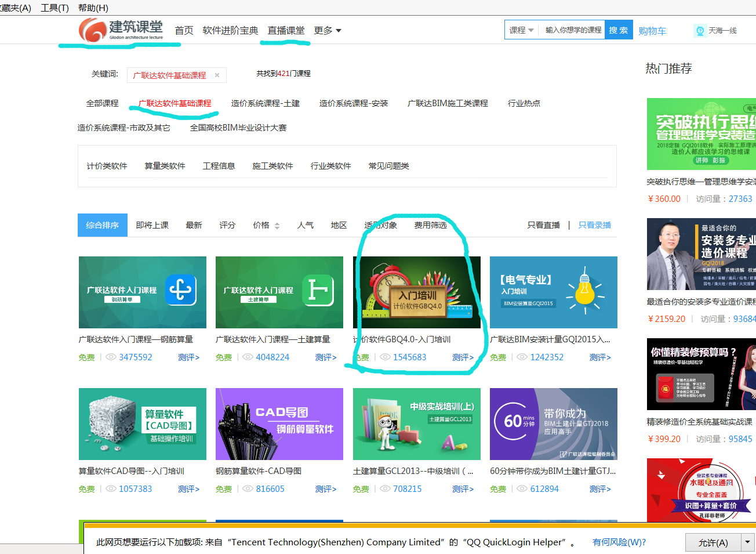Toggle the price sort arrows next to 价格
Image resolution: width=756 pixels, height=554 pixels.
coord(277,226)
